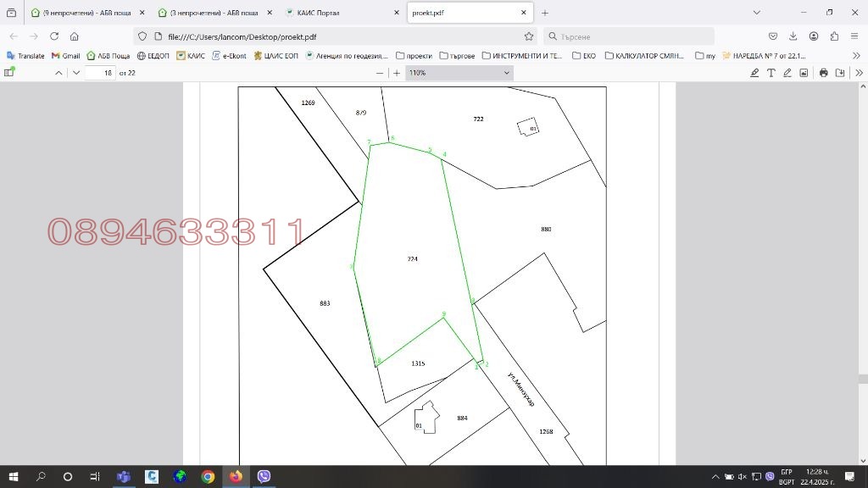Click the add image tool
Image resolution: width=868 pixels, height=488 pixels.
tap(804, 73)
